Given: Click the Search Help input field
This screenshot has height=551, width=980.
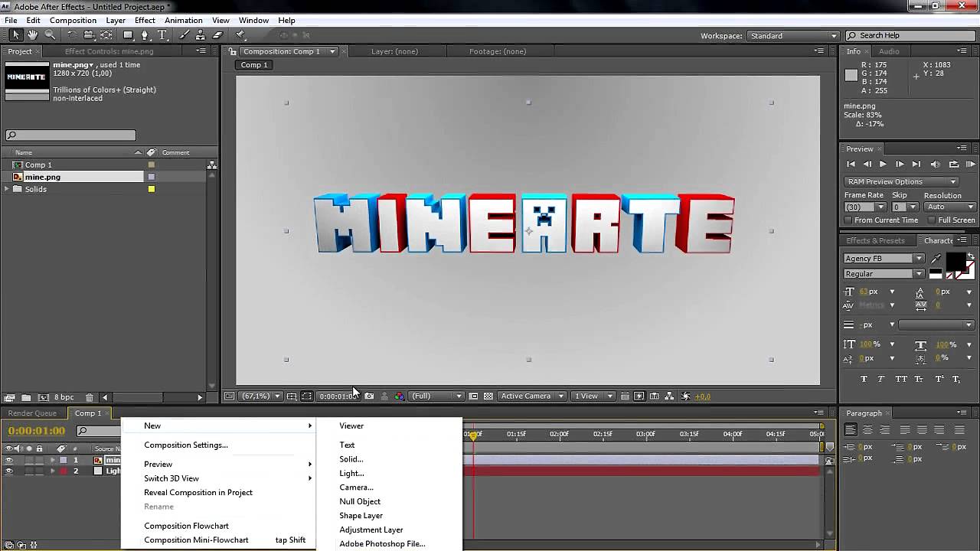Looking at the screenshot, I should point(913,36).
